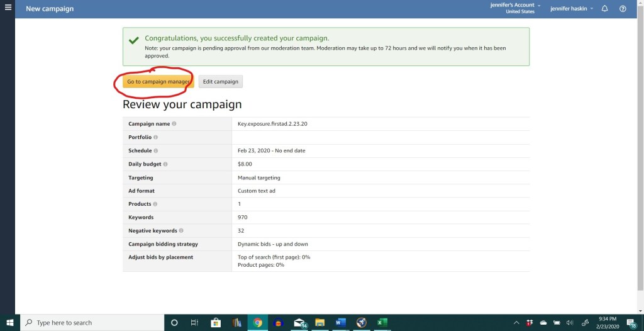Click info icon beside Negative keywords
This screenshot has height=331, width=644.
point(181,231)
